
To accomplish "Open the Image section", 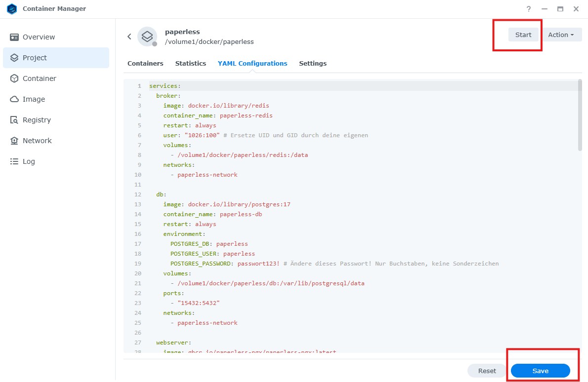I will 33,99.
